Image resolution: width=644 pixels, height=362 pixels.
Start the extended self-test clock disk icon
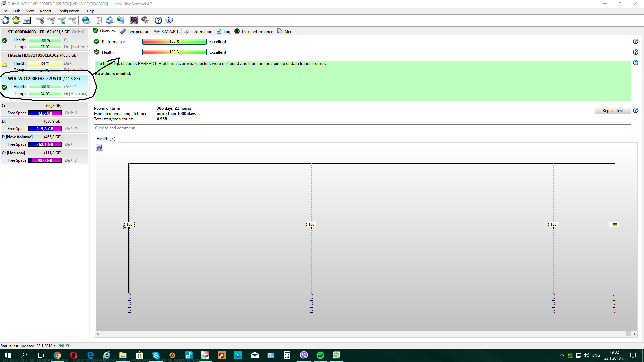point(51,20)
